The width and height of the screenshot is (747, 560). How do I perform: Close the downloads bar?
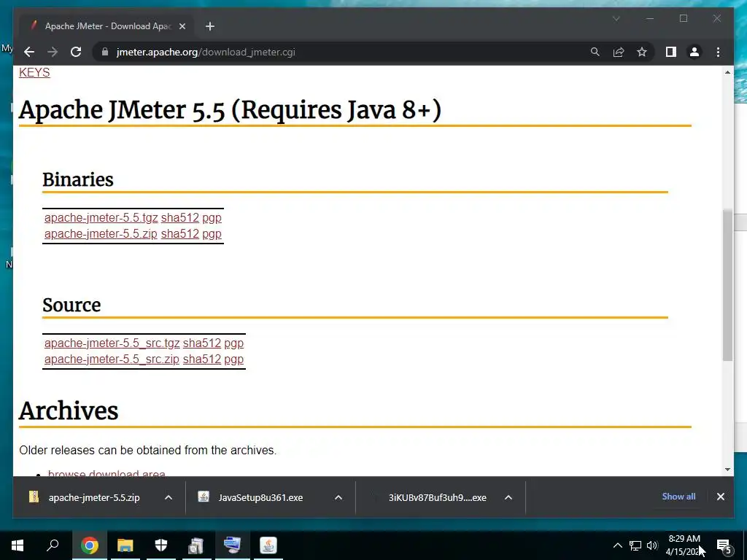coord(720,497)
